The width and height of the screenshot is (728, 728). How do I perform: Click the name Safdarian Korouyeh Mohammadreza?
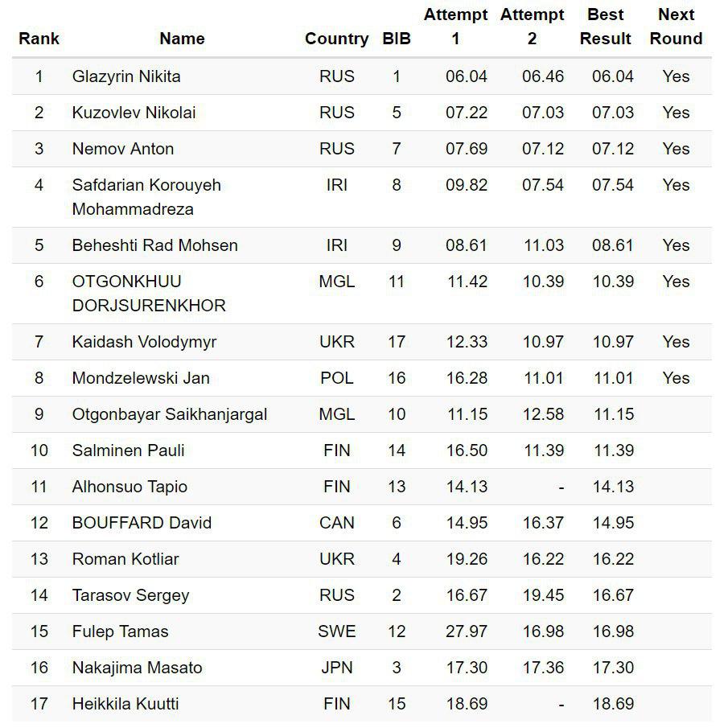(x=146, y=196)
